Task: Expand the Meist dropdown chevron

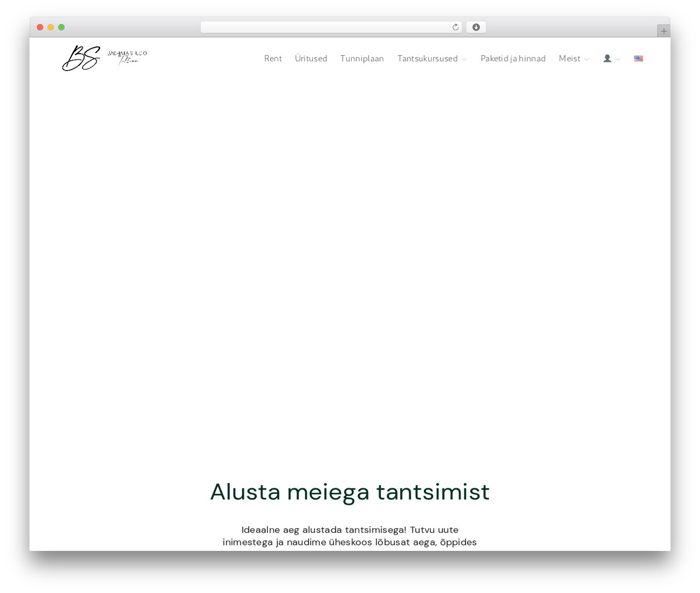Action: click(x=587, y=60)
